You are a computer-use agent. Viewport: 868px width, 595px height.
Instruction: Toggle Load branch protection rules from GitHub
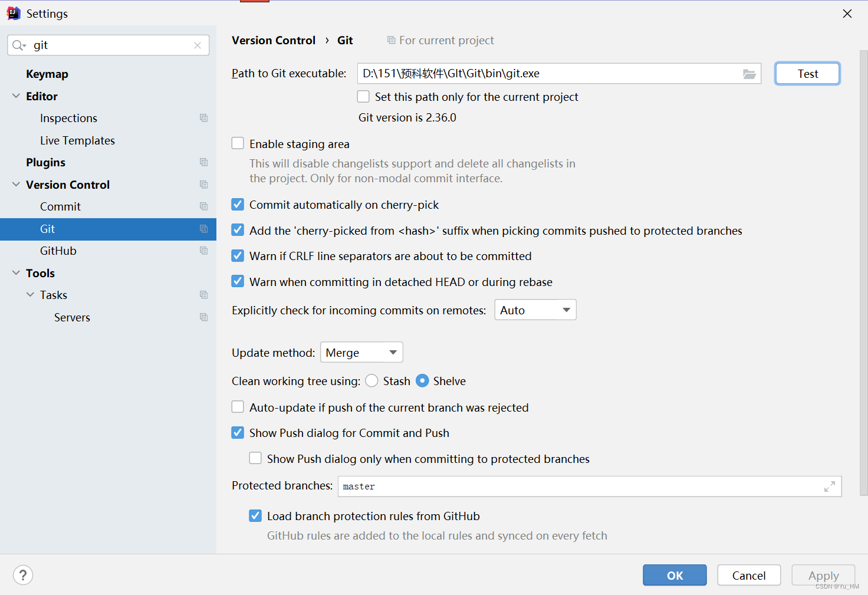pyautogui.click(x=255, y=516)
